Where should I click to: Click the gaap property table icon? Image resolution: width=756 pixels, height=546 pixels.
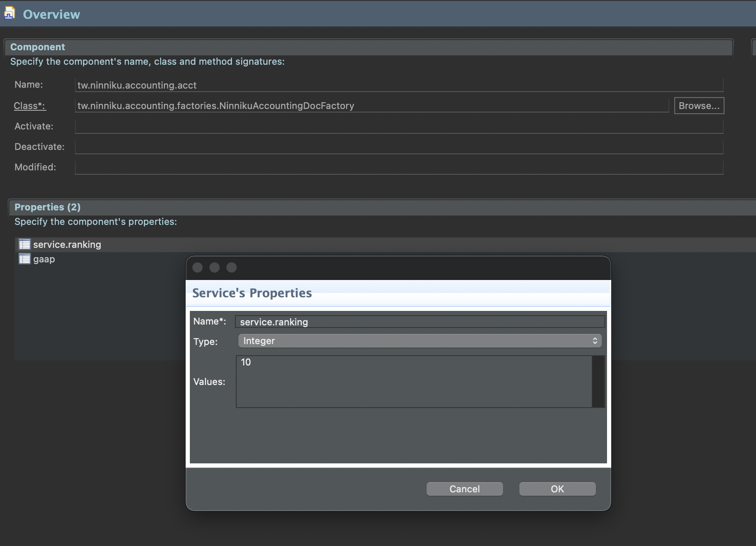point(25,259)
